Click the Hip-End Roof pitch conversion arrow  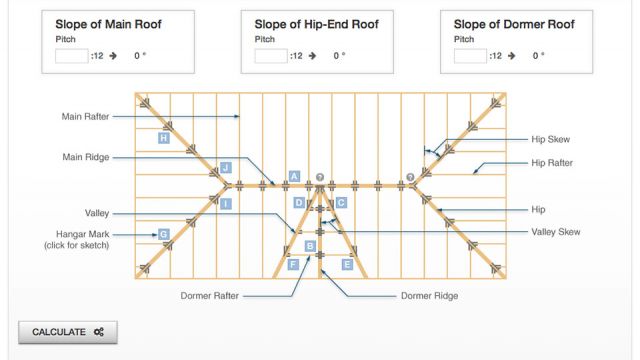tap(312, 56)
